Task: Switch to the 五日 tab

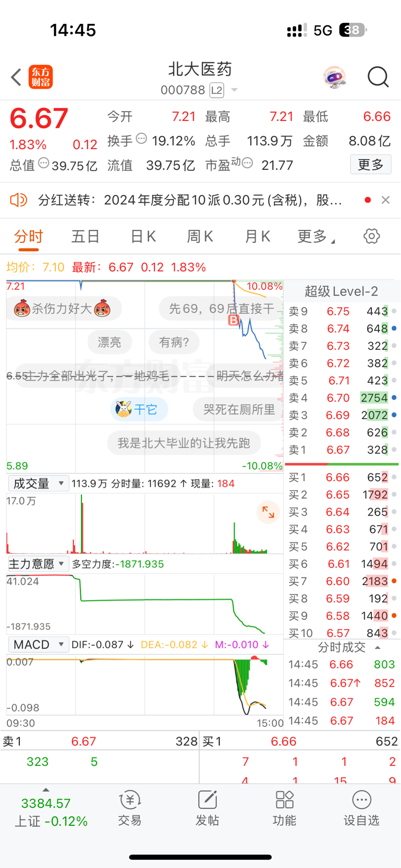Action: tap(86, 237)
